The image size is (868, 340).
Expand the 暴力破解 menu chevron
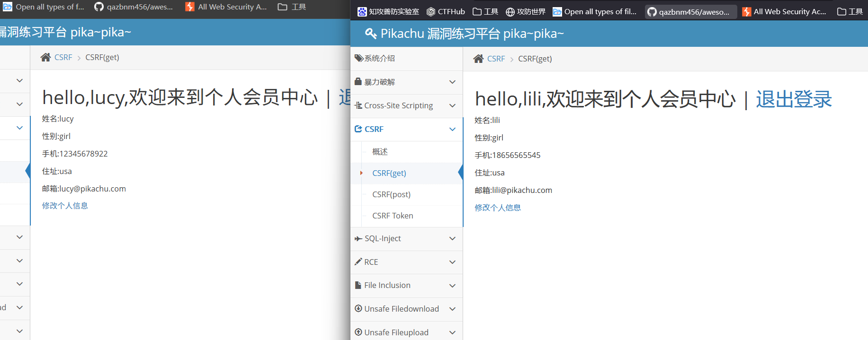tap(452, 82)
